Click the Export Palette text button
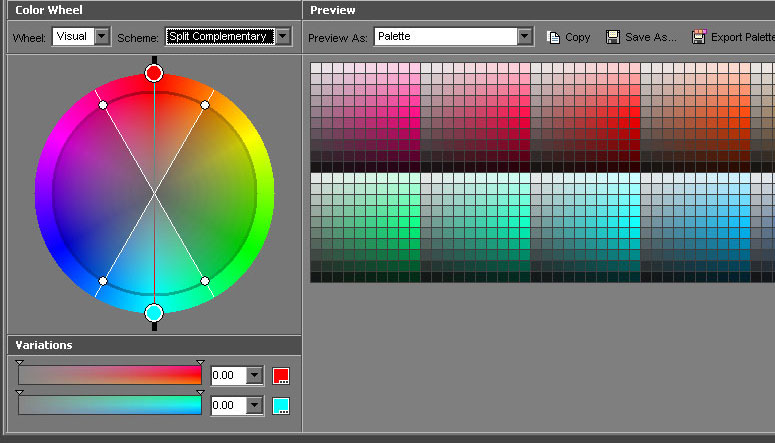The height and width of the screenshot is (443, 775). click(x=742, y=37)
